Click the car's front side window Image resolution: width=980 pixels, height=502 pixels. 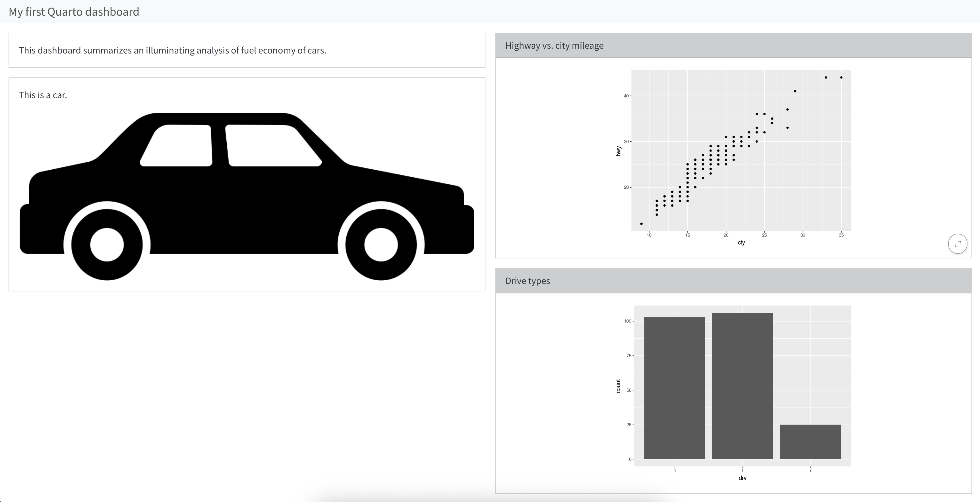(x=272, y=146)
